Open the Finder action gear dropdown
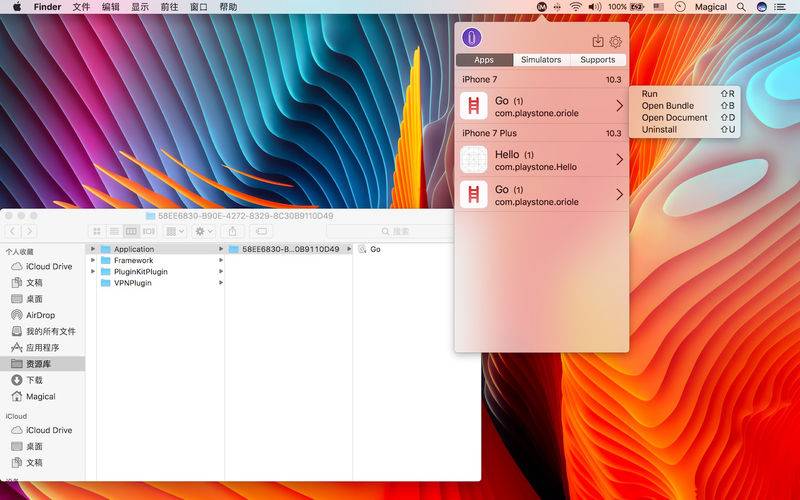 coord(204,231)
